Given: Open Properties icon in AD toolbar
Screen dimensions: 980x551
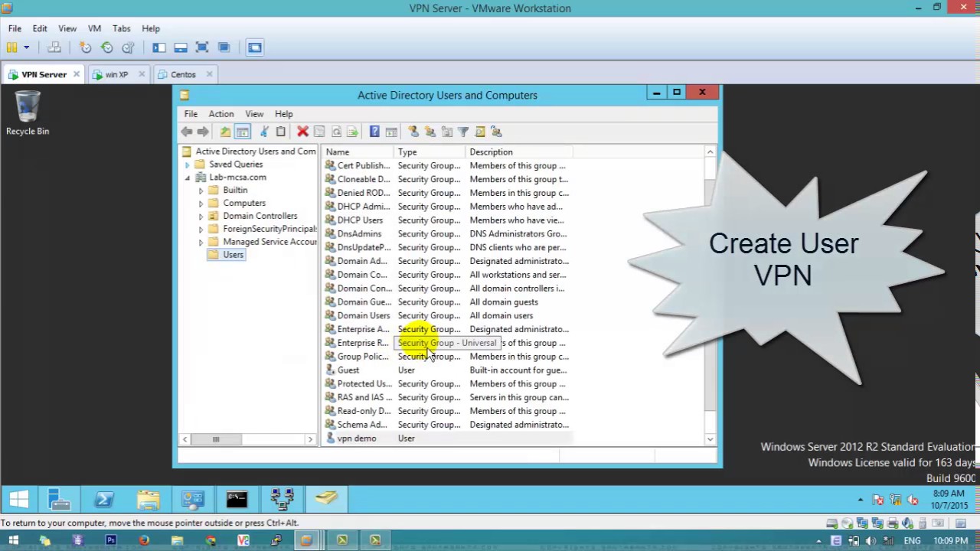Looking at the screenshot, I should [x=319, y=132].
